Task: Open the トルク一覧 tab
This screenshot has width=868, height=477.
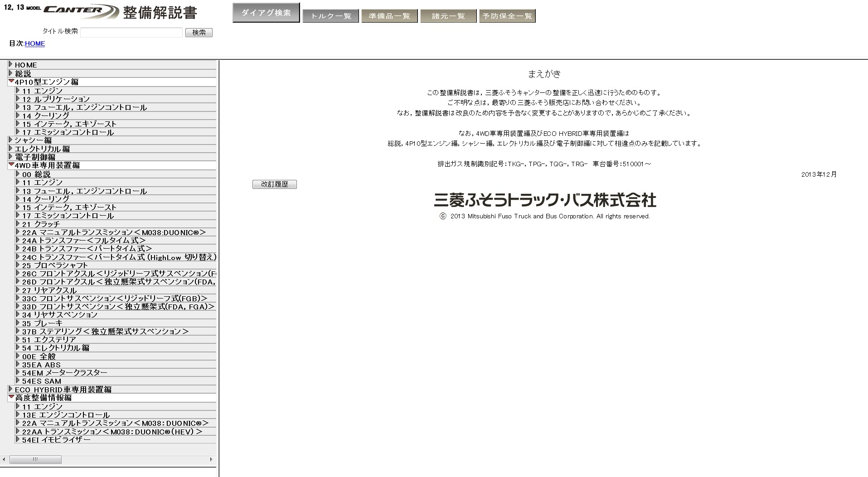Action: tap(330, 16)
